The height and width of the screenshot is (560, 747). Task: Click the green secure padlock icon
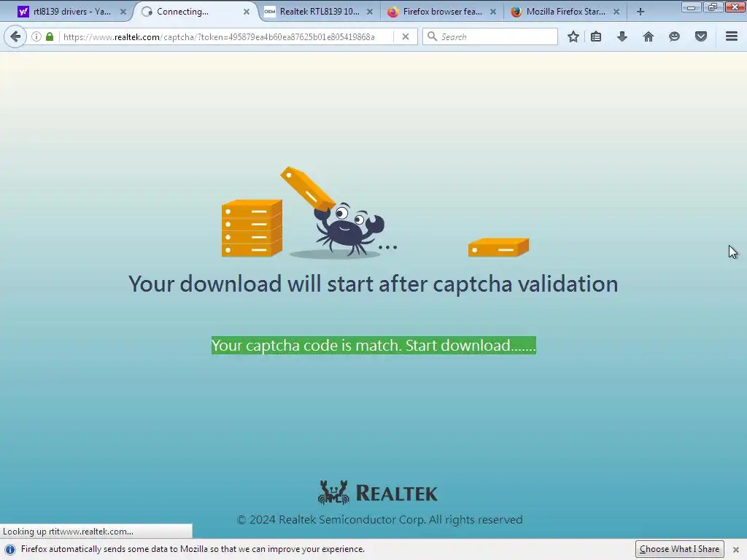(x=50, y=36)
